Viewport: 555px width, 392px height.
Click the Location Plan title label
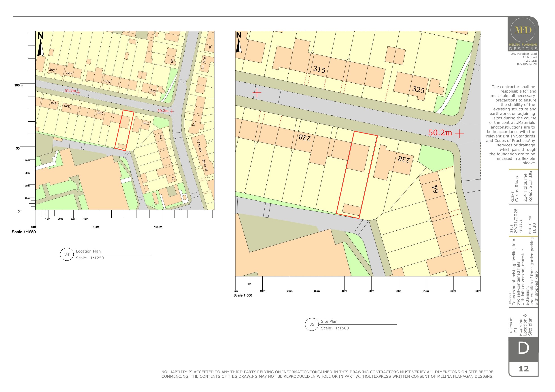88,251
